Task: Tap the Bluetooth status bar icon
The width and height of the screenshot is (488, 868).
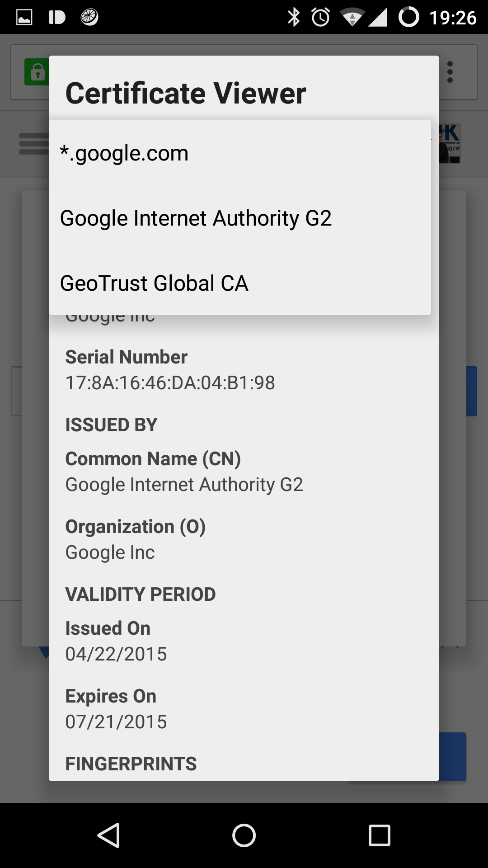Action: coord(294,18)
